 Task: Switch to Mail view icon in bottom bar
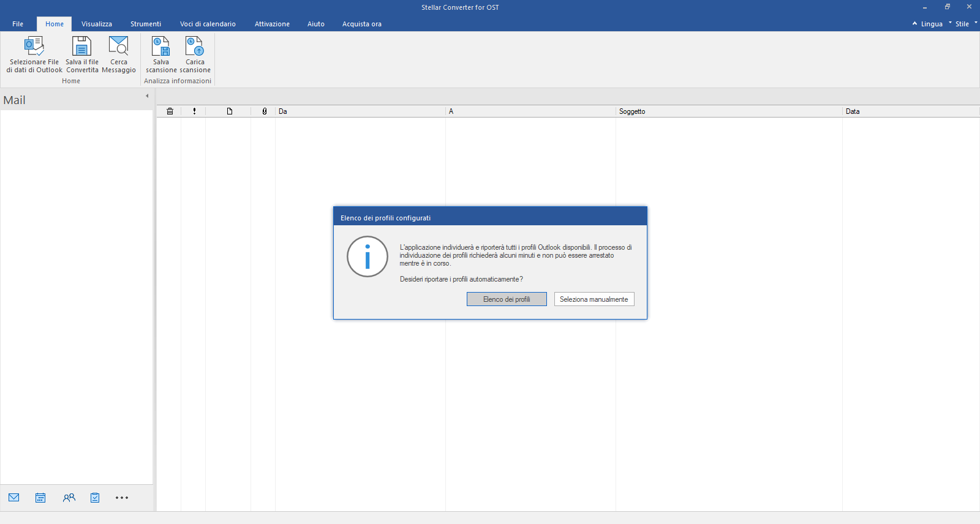(14, 498)
